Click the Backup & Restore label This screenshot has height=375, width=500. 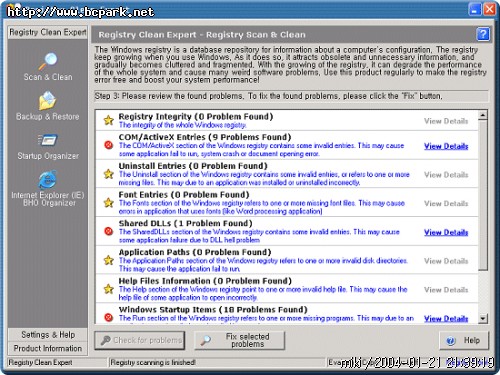[48, 117]
